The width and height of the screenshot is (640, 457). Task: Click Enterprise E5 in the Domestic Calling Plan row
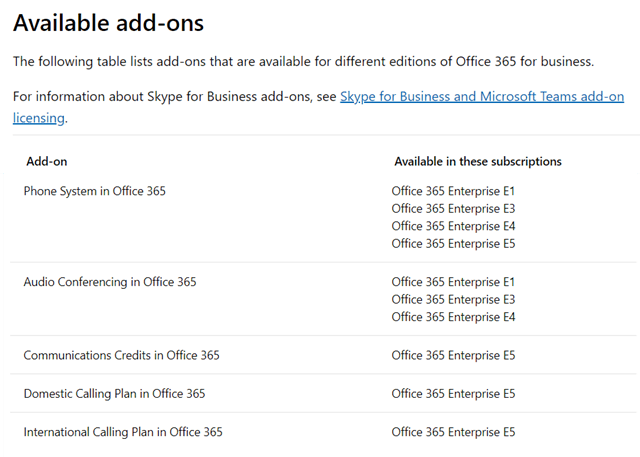453,394
